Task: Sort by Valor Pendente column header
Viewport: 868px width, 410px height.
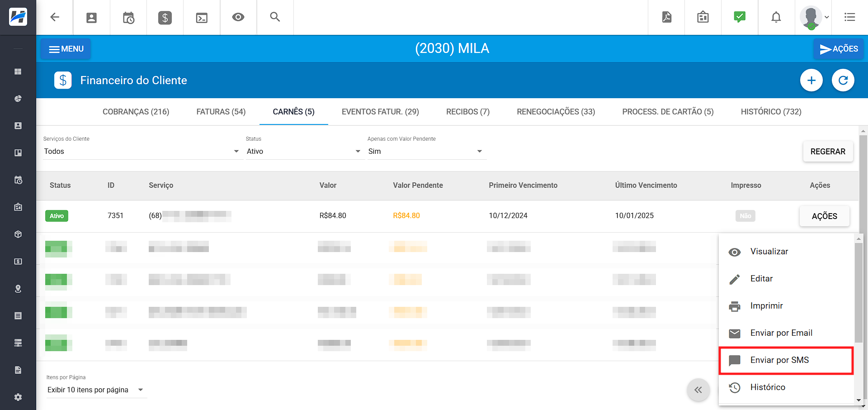Action: (x=418, y=185)
